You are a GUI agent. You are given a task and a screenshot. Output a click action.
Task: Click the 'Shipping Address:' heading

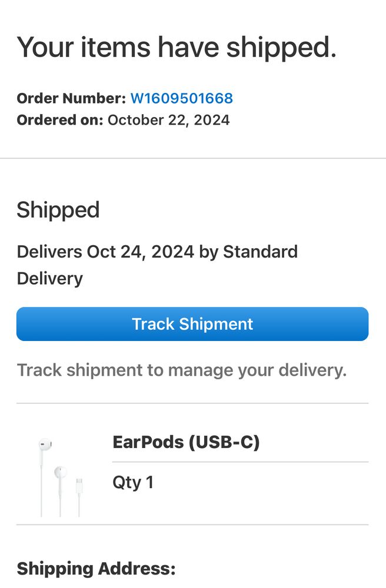tap(96, 569)
